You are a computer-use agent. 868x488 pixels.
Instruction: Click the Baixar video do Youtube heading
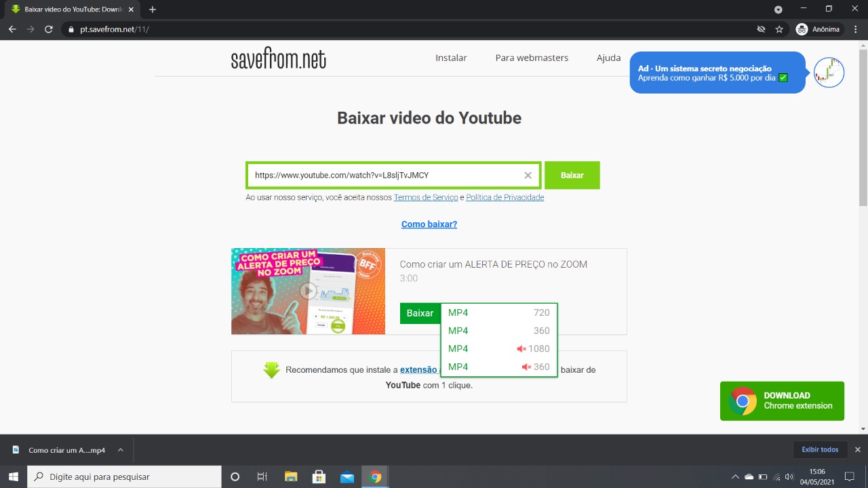429,118
